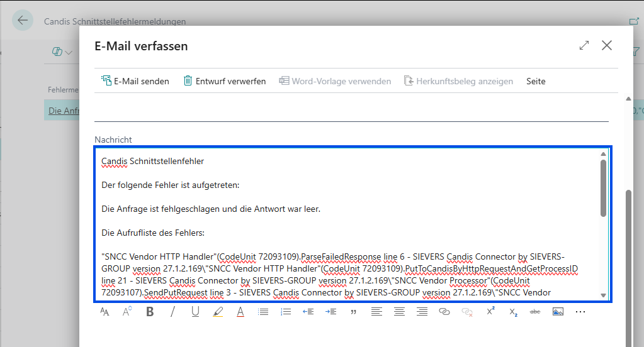Toggle bold formatting
Image resolution: width=644 pixels, height=347 pixels.
150,312
